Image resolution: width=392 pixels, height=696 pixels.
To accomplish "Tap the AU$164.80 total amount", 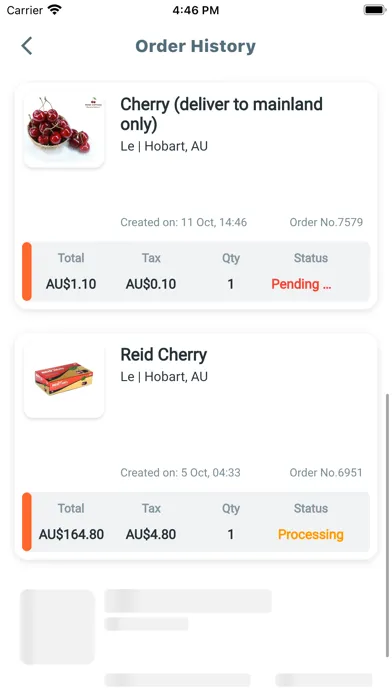I will [71, 534].
